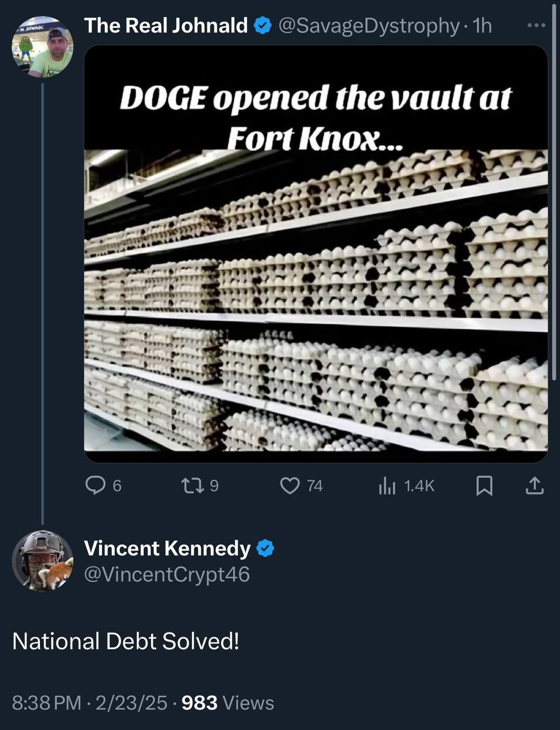
Task: Share The Real Johnald's post
Action: click(x=534, y=485)
